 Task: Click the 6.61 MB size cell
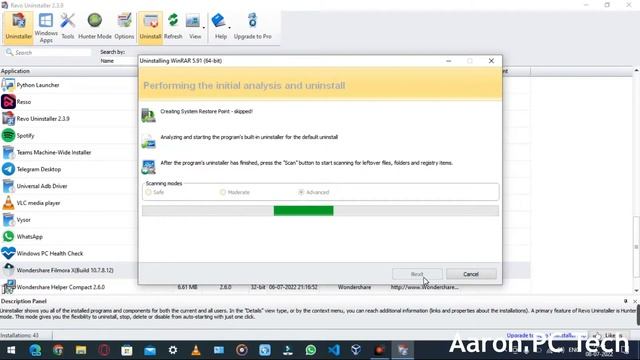coord(187,287)
